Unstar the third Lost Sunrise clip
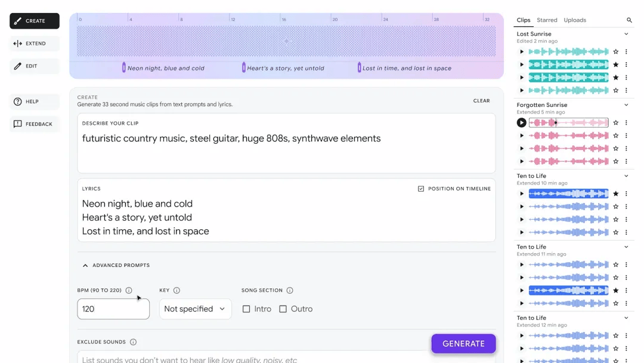This screenshot has width=644, height=363. 615,77
